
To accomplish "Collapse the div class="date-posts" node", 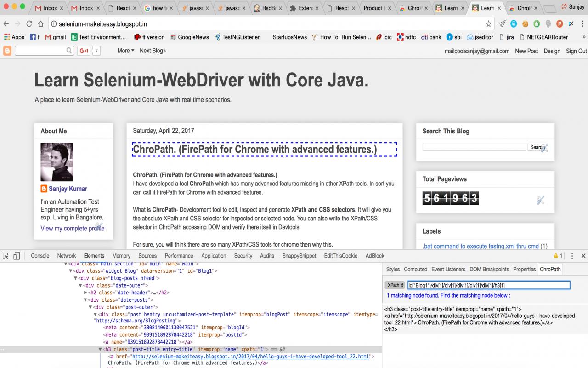I will [85, 300].
